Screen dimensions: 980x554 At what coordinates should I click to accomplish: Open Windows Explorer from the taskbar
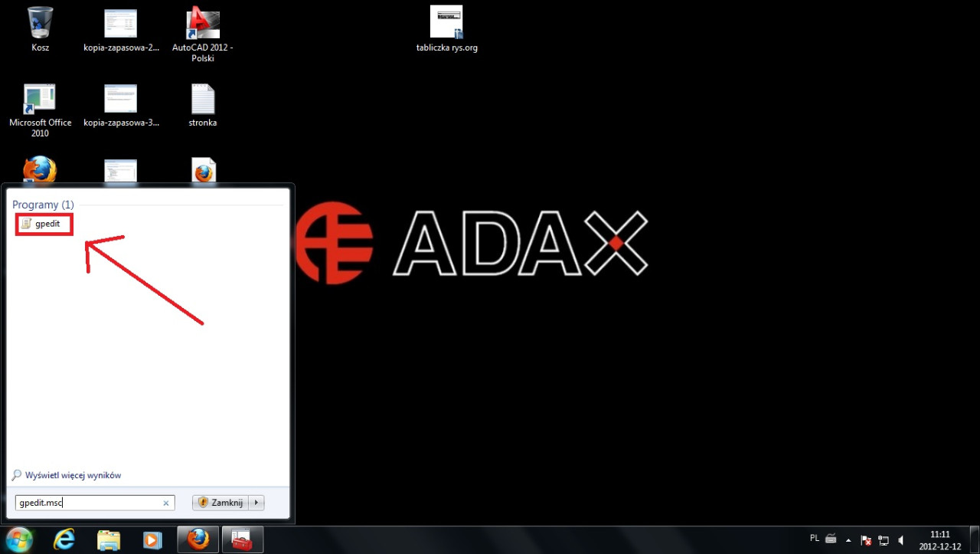[x=109, y=539]
